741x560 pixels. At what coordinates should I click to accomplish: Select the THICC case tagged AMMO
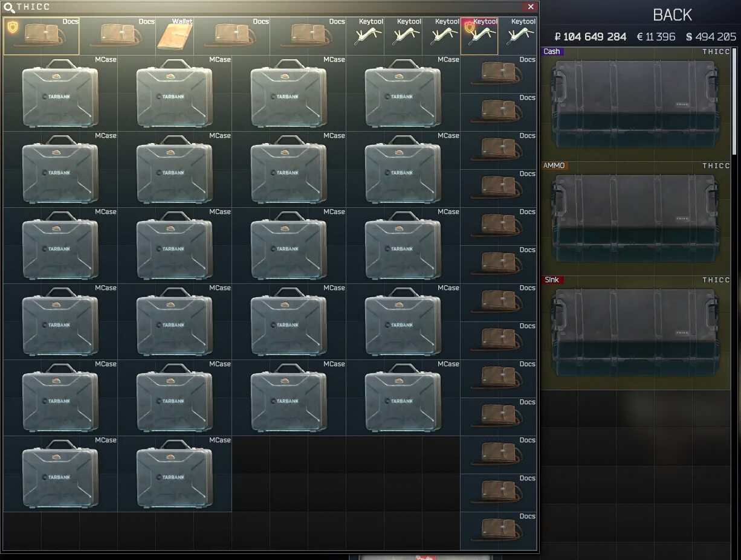pos(636,218)
